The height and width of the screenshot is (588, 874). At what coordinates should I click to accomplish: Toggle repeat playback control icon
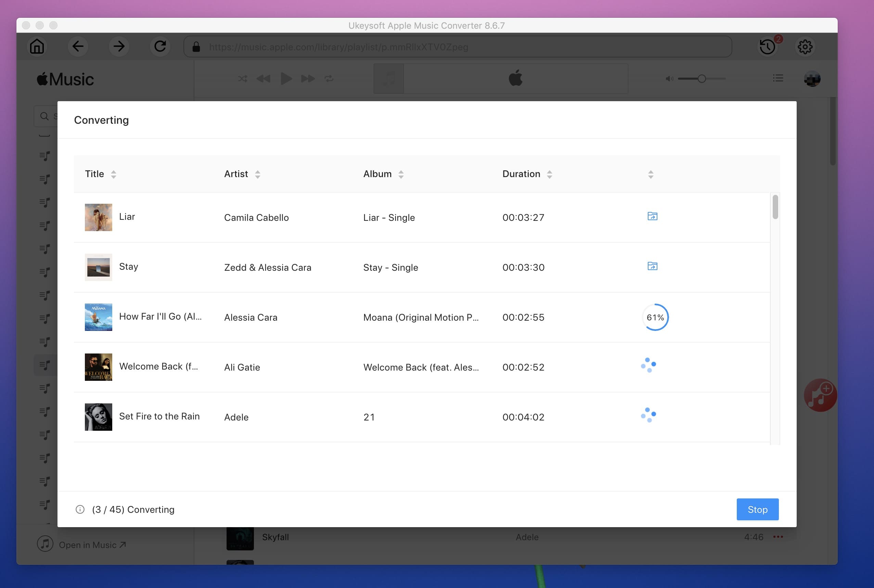(329, 79)
